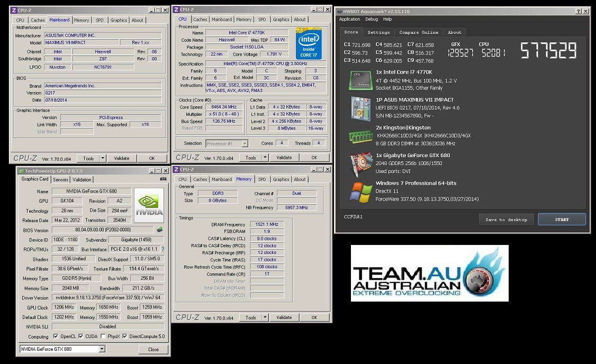The height and width of the screenshot is (364, 596).
Task: Click the BIOS Date value 07/18/2014
Action: click(103, 100)
